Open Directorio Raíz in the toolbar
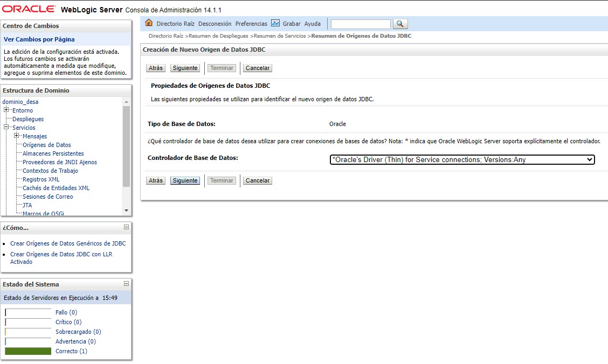Screen dimensions: 608x364 175,24
